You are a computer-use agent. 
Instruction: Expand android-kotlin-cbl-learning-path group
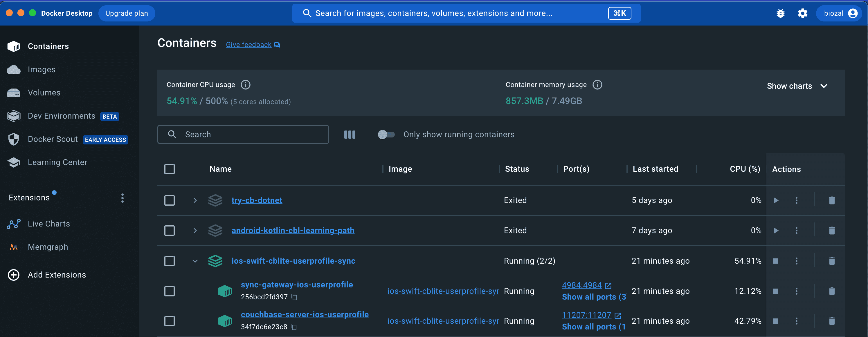click(x=195, y=231)
